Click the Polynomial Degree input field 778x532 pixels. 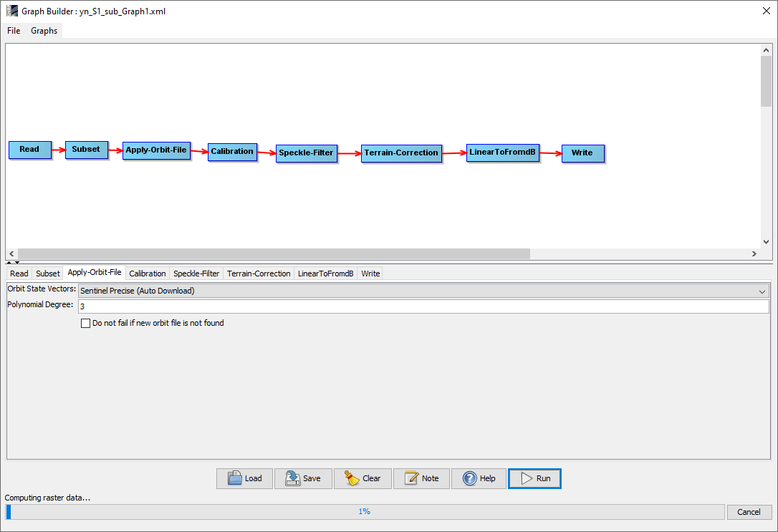(x=423, y=306)
